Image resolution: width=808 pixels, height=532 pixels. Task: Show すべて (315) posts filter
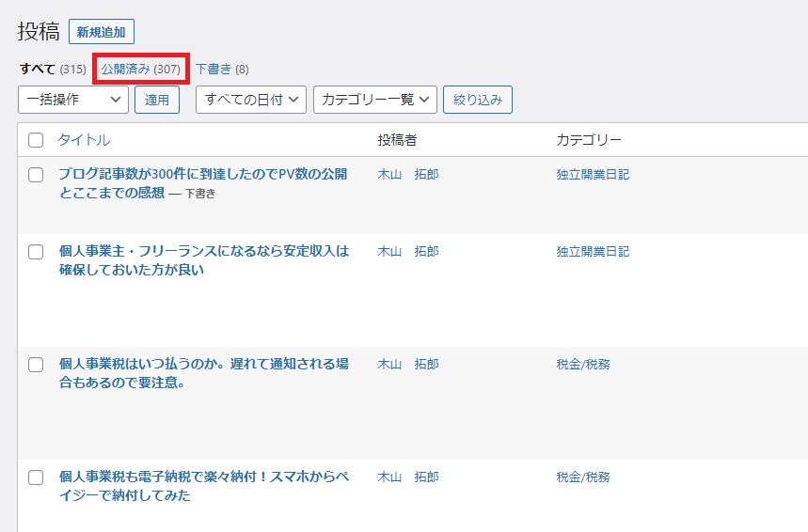[53, 69]
